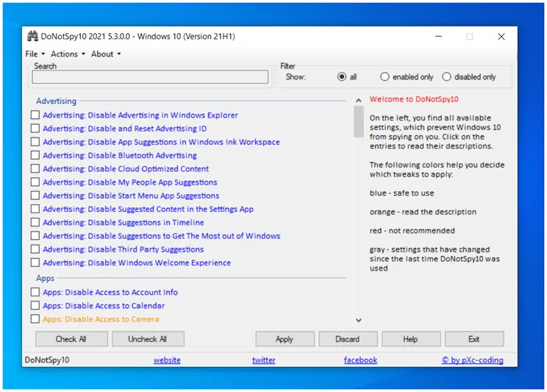
Task: Minimize the DoNotSpy10 window
Action: pos(438,36)
